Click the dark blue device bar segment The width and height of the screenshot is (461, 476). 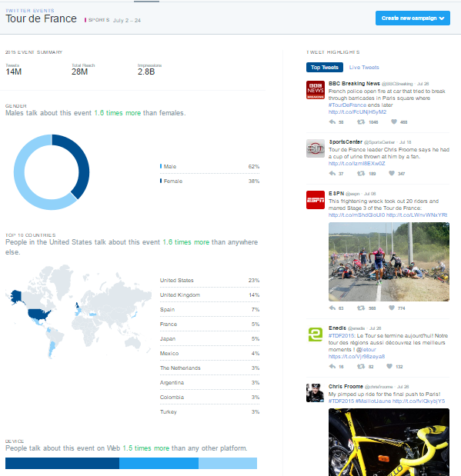(x=62, y=463)
